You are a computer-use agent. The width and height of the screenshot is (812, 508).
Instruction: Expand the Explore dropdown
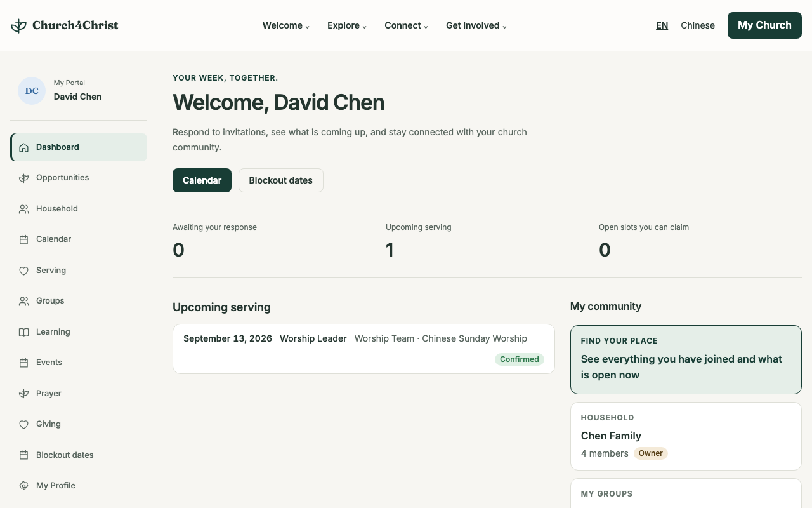[x=347, y=25]
